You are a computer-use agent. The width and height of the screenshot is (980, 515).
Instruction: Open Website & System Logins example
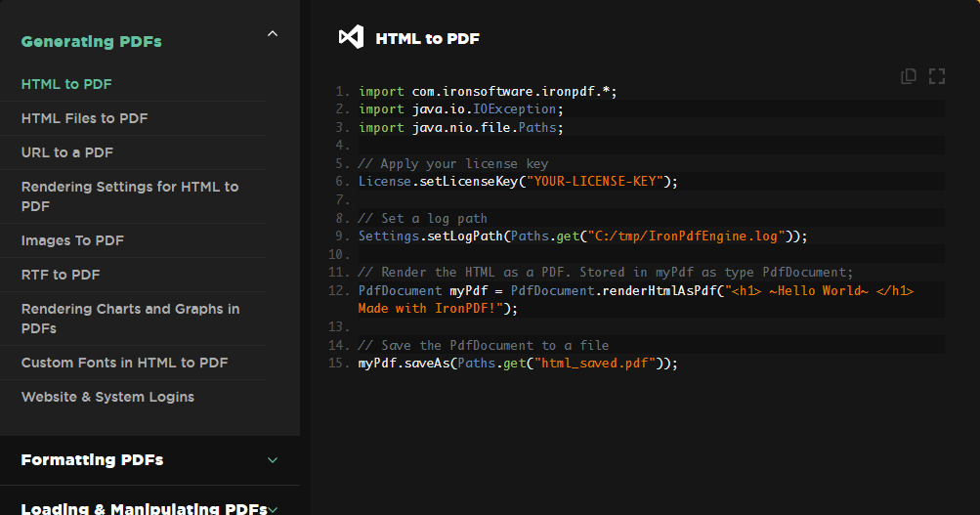pyautogui.click(x=107, y=397)
